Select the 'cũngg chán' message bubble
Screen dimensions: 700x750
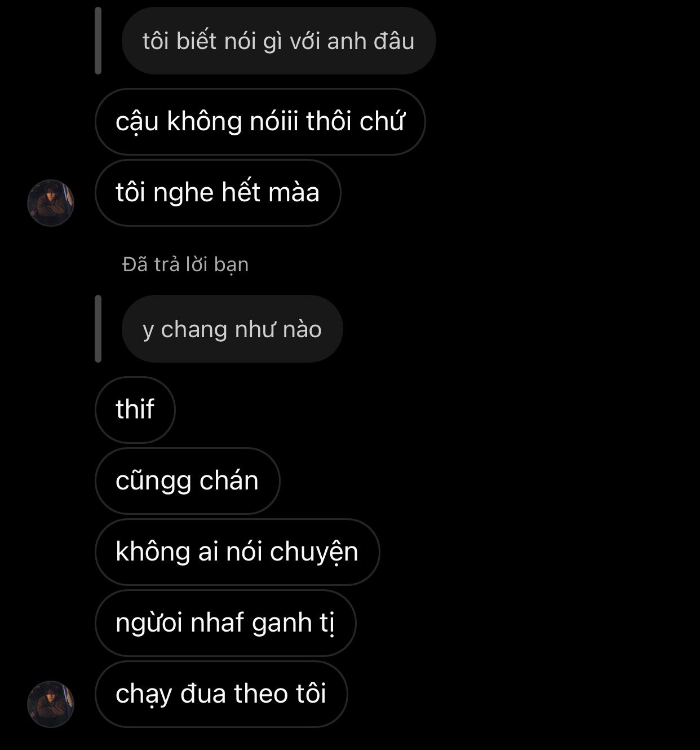point(187,480)
